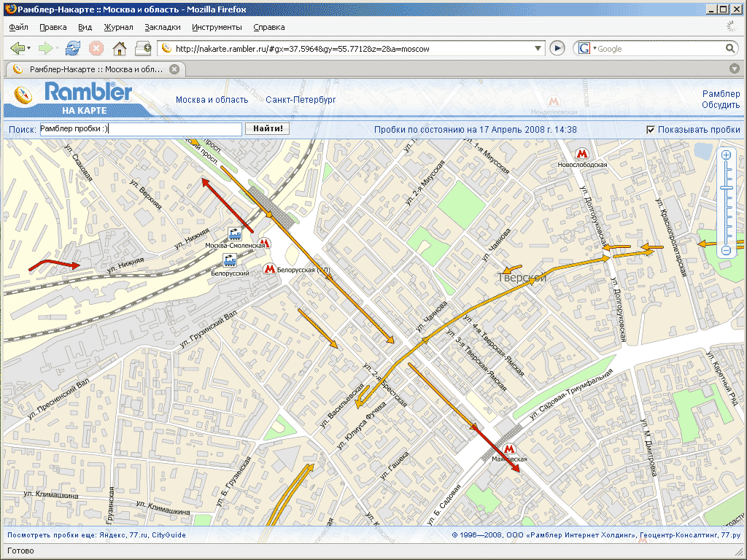Reload the page with the blue Refresh icon
The height and width of the screenshot is (560, 747).
pyautogui.click(x=72, y=48)
